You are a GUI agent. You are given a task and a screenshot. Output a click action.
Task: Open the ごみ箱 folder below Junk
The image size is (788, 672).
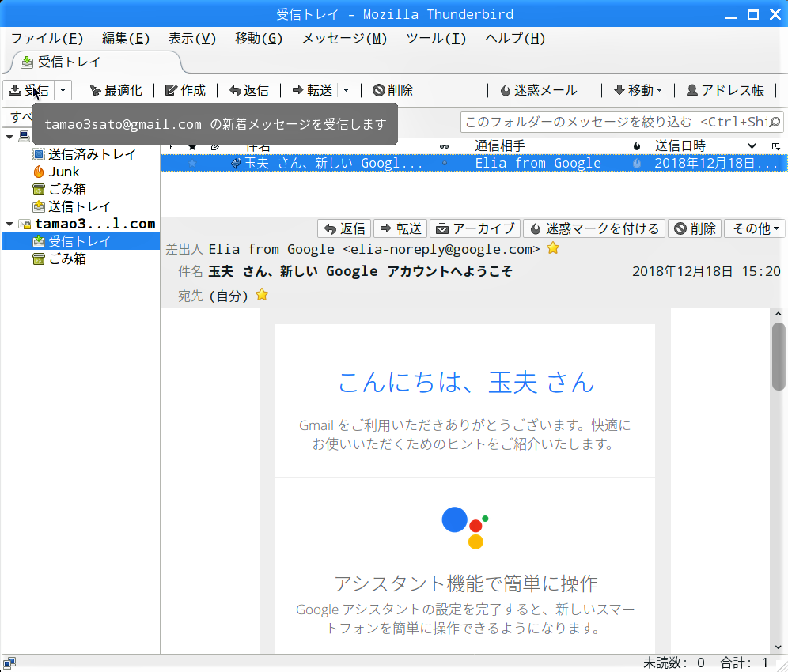click(x=59, y=189)
